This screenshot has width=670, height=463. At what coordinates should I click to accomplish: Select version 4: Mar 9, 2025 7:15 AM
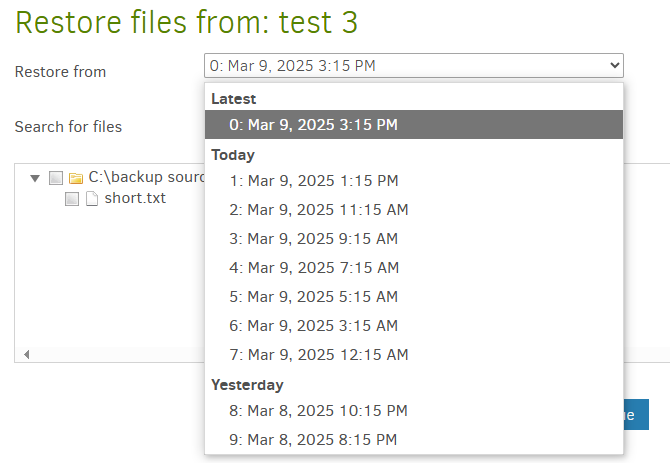(x=414, y=268)
